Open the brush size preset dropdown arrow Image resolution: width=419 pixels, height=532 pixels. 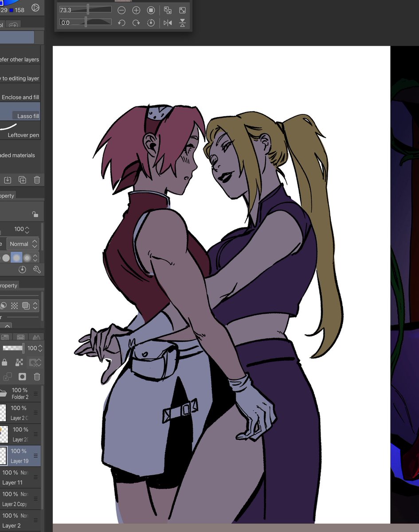27,229
